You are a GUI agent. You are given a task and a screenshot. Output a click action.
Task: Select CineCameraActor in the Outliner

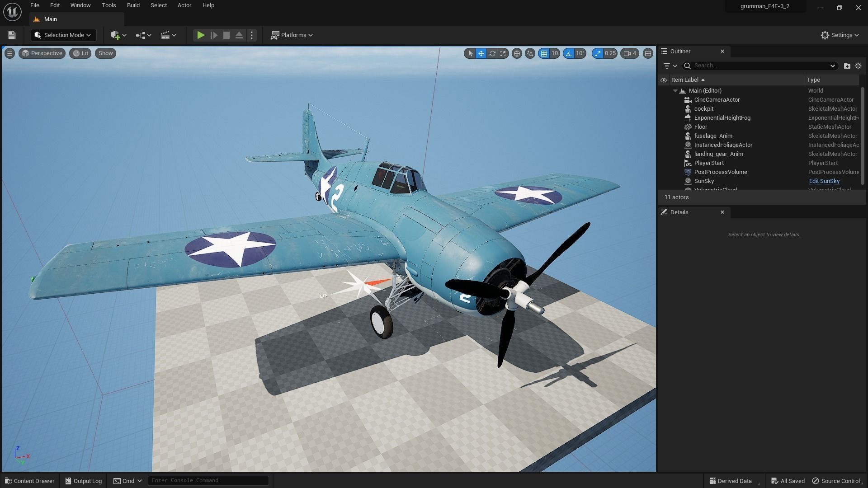click(717, 100)
